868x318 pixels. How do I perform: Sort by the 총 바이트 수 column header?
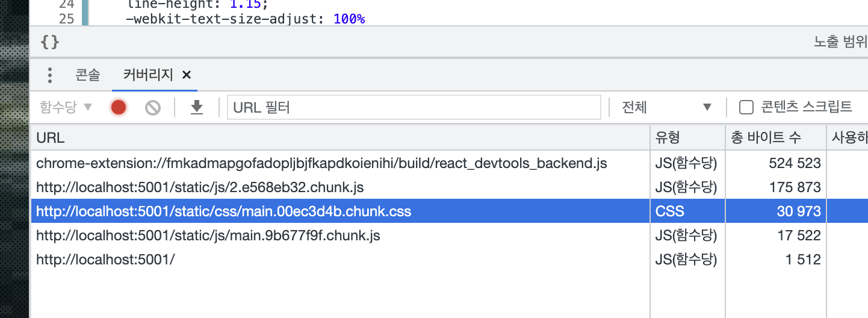[x=776, y=138]
